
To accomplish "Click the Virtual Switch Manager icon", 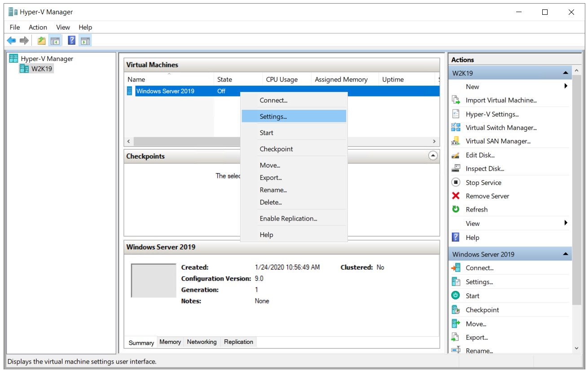I will point(456,127).
